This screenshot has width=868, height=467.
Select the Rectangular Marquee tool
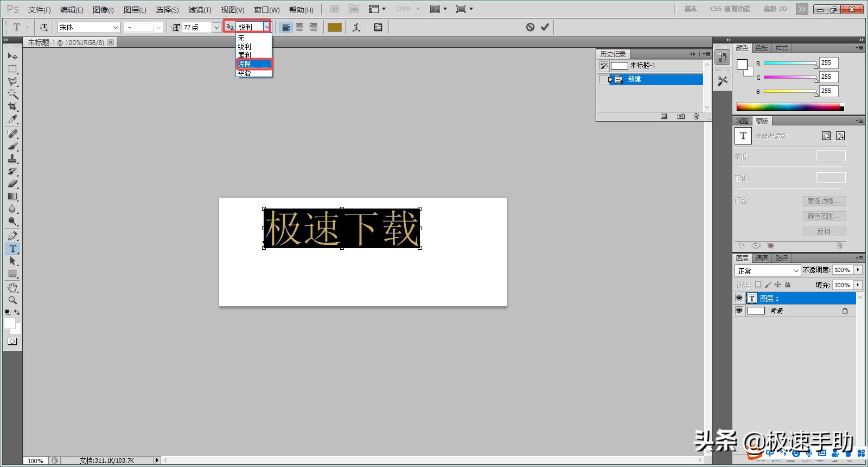click(x=12, y=69)
